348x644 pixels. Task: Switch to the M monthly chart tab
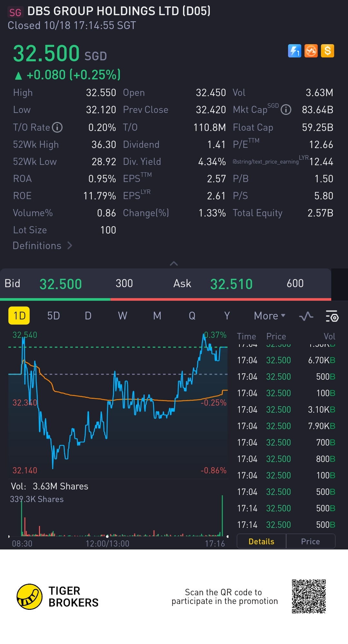[157, 316]
